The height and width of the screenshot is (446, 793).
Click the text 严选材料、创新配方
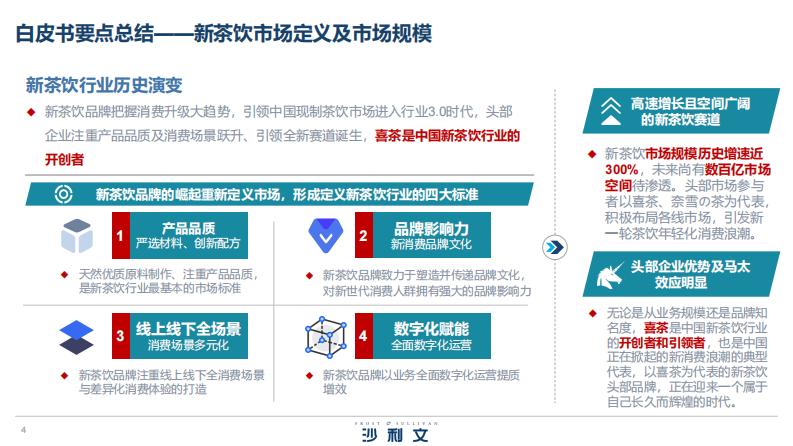pyautogui.click(x=188, y=244)
